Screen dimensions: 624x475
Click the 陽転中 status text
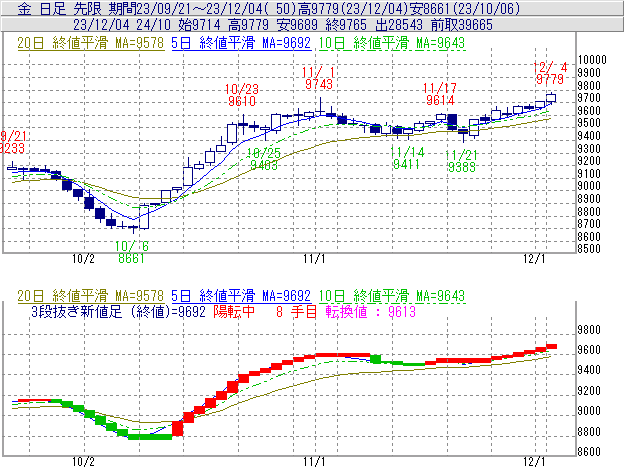point(234,311)
